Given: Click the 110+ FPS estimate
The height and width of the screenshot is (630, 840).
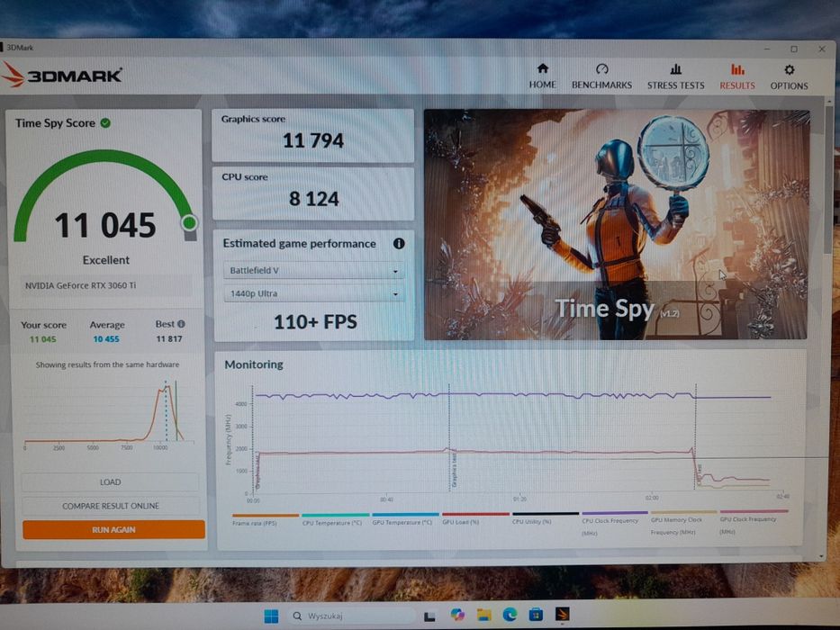Looking at the screenshot, I should tap(315, 321).
